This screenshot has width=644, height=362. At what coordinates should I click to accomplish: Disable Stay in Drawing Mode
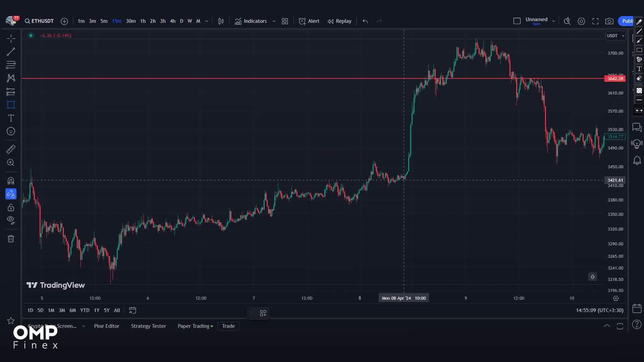pos(11,194)
